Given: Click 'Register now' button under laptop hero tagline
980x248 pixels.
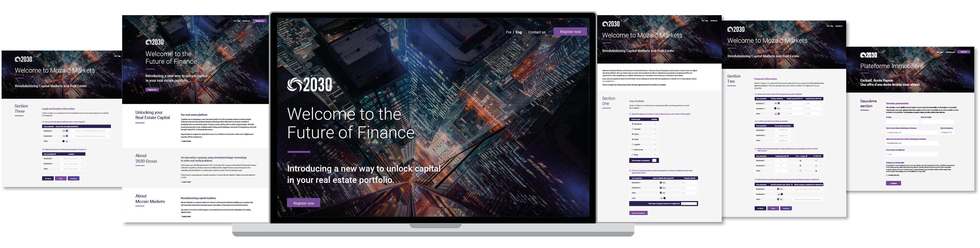Looking at the screenshot, I should (304, 203).
